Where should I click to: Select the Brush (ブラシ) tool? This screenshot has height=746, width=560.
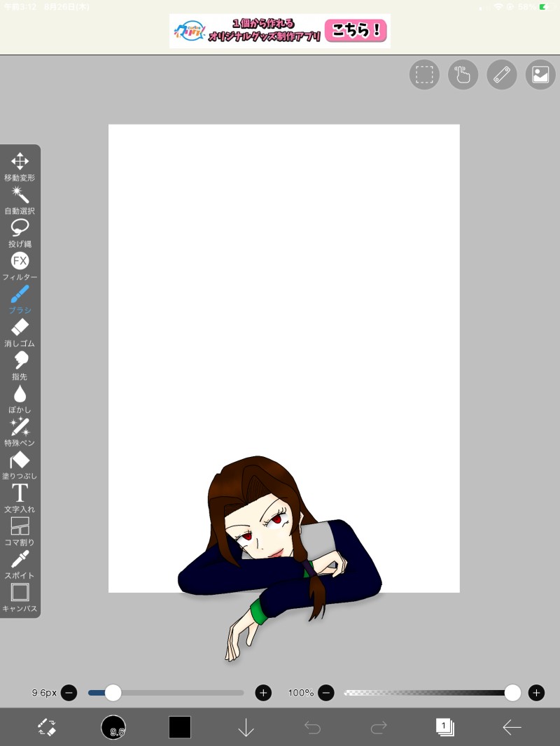pos(20,300)
